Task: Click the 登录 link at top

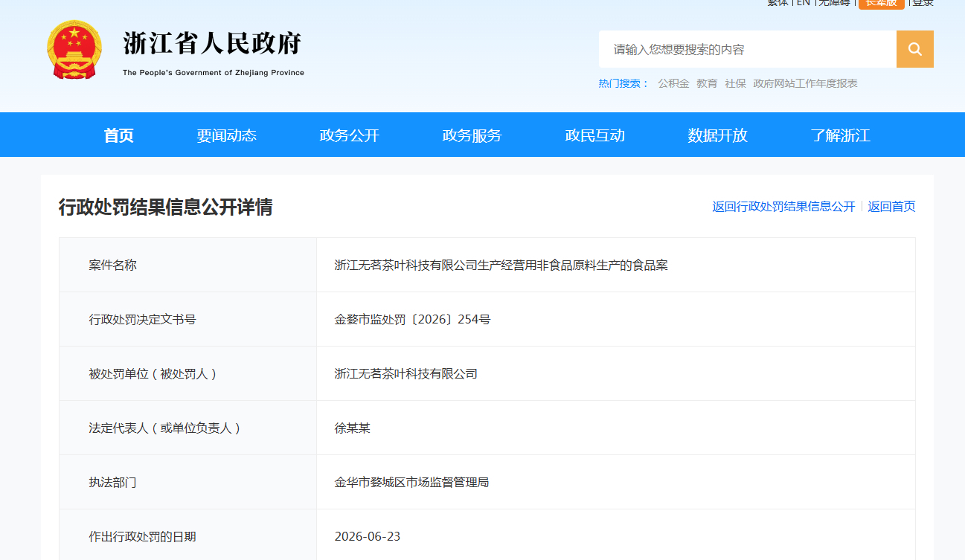Action: [x=923, y=3]
